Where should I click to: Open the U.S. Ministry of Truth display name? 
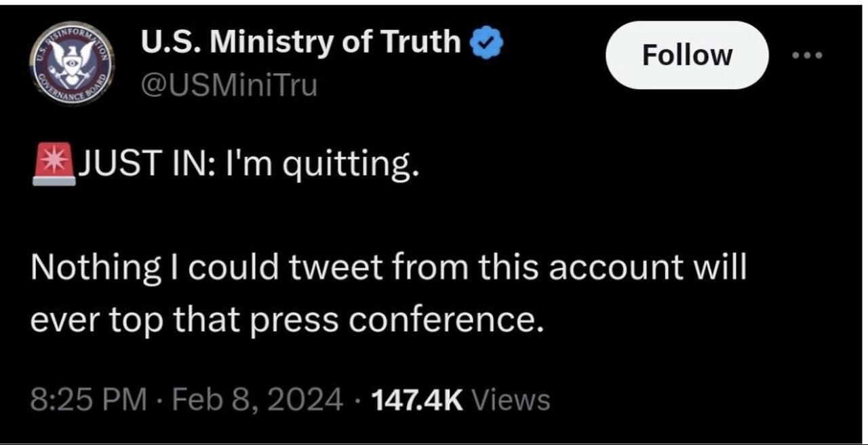(x=300, y=43)
